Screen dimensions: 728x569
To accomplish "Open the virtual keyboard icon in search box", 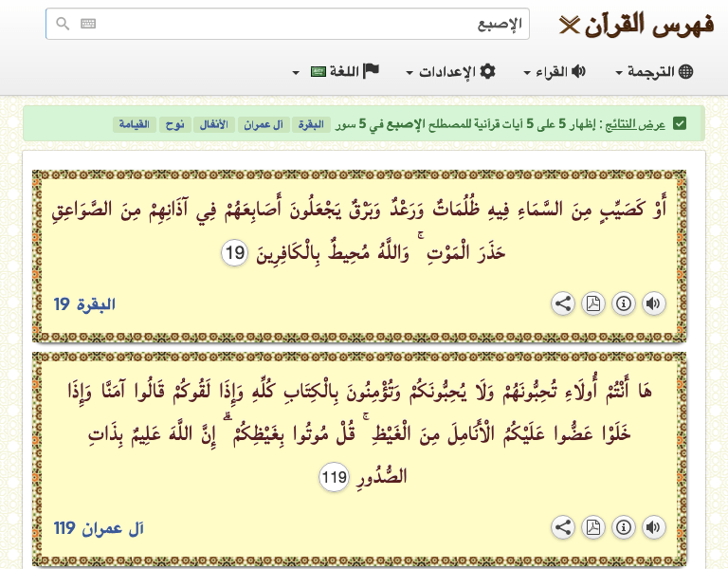I will 88,23.
